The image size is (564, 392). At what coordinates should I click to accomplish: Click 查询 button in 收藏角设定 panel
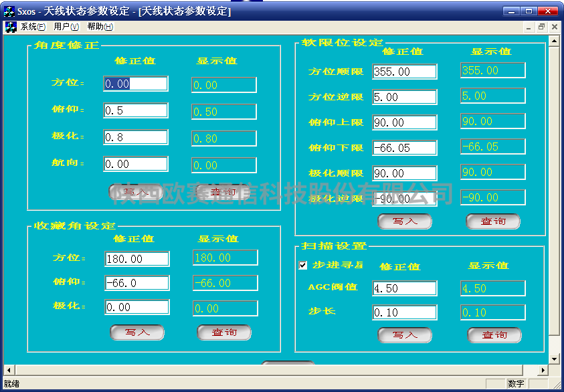pos(224,332)
